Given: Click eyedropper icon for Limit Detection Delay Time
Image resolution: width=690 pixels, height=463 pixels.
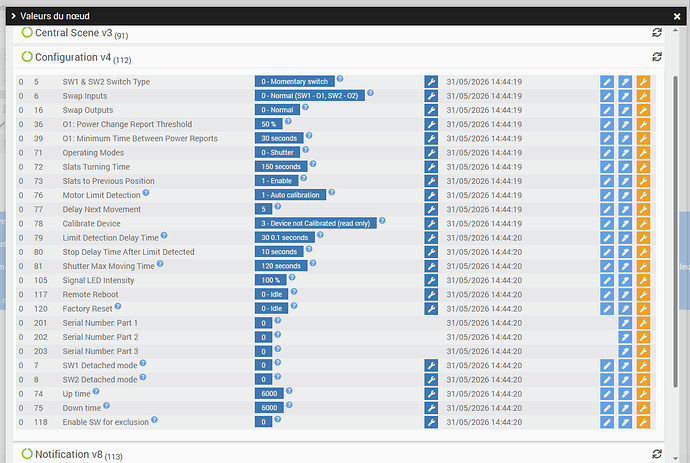Looking at the screenshot, I should (x=625, y=238).
